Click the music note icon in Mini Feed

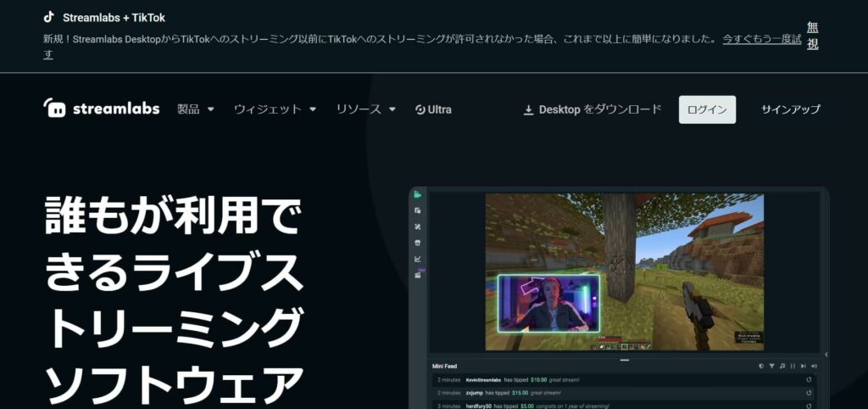(782, 367)
